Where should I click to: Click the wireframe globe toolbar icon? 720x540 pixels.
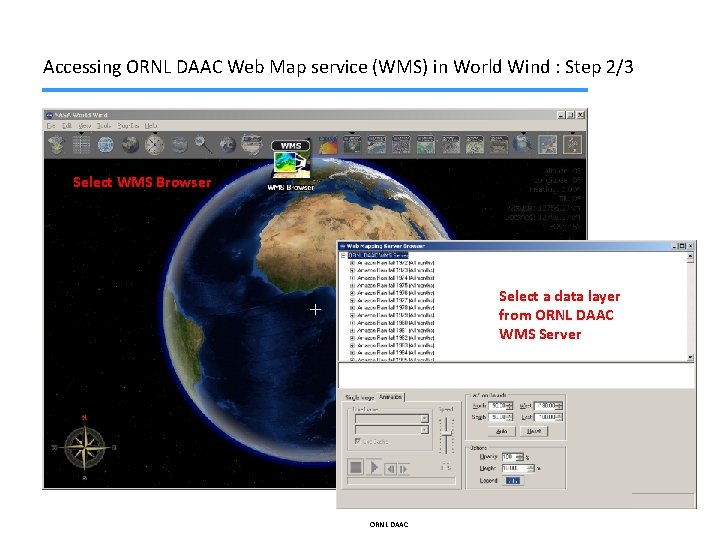click(x=106, y=145)
